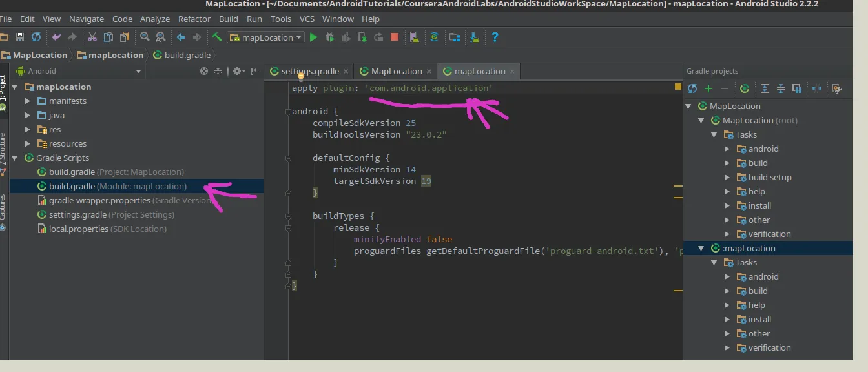Image resolution: width=868 pixels, height=372 pixels.
Task: Open Project panel settings gear
Action: click(238, 71)
